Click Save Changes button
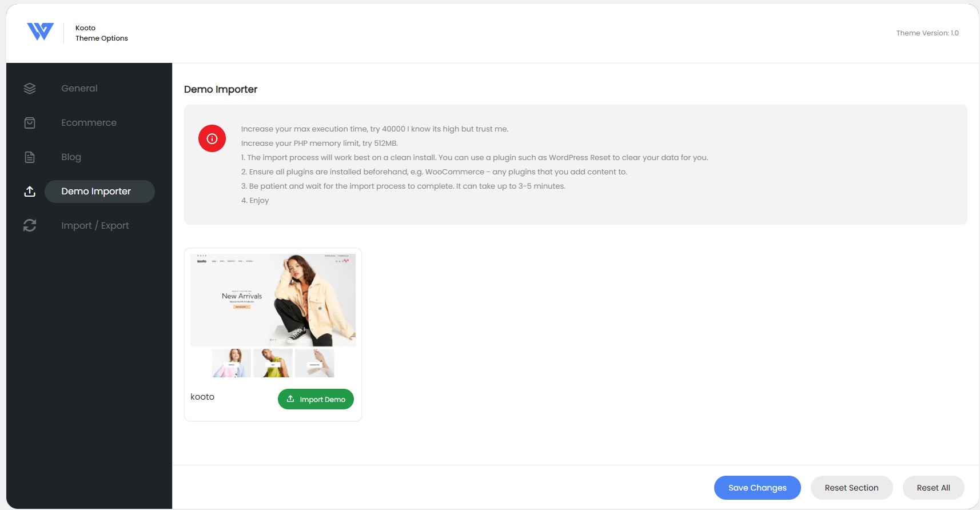Image resolution: width=980 pixels, height=510 pixels. 758,488
